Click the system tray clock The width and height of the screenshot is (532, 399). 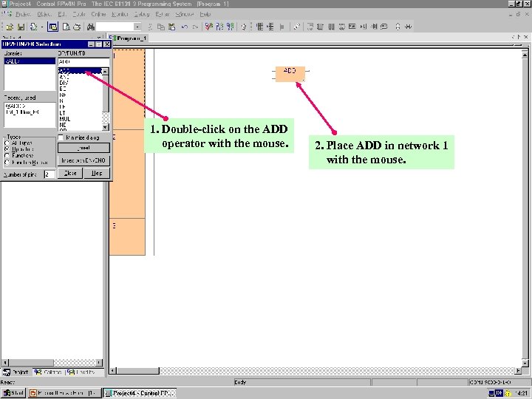(520, 393)
